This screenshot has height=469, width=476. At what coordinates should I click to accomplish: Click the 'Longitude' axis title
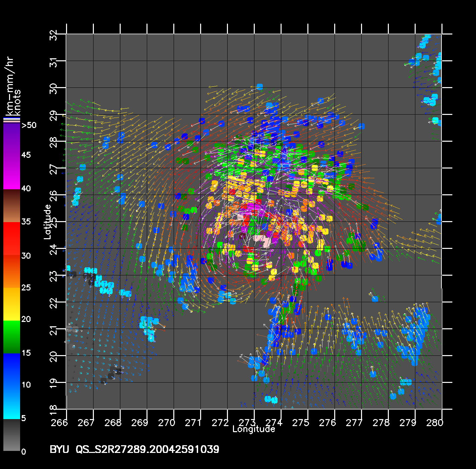pos(254,429)
